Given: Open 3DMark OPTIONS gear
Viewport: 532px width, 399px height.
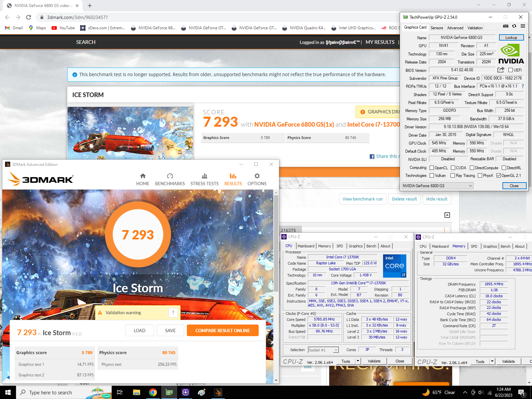Looking at the screenshot, I should [x=257, y=179].
